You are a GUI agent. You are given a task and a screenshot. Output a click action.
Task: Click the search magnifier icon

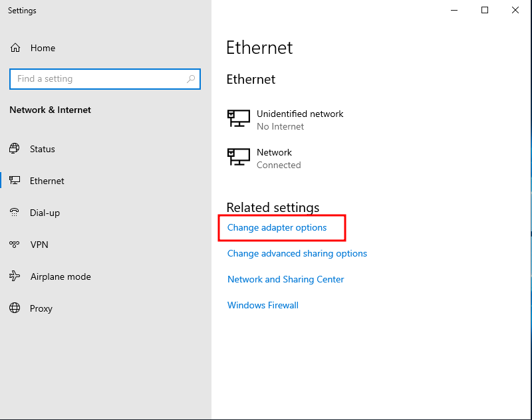click(191, 79)
